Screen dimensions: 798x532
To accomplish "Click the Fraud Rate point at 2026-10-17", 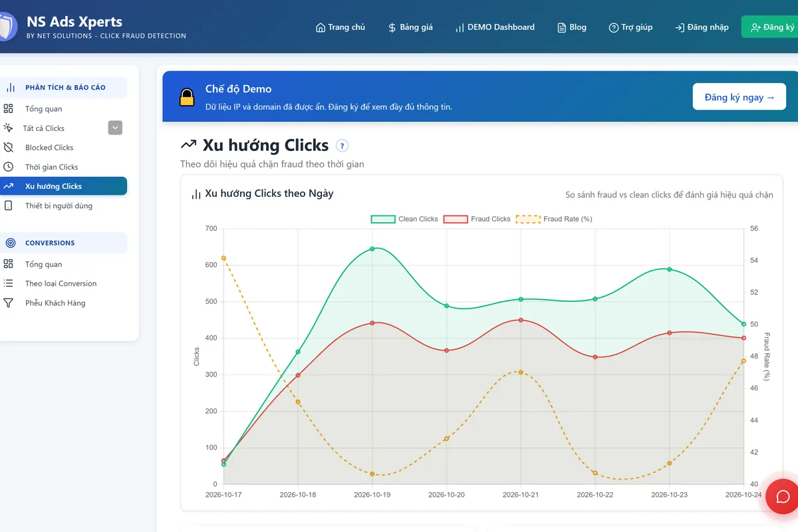I will (x=223, y=258).
